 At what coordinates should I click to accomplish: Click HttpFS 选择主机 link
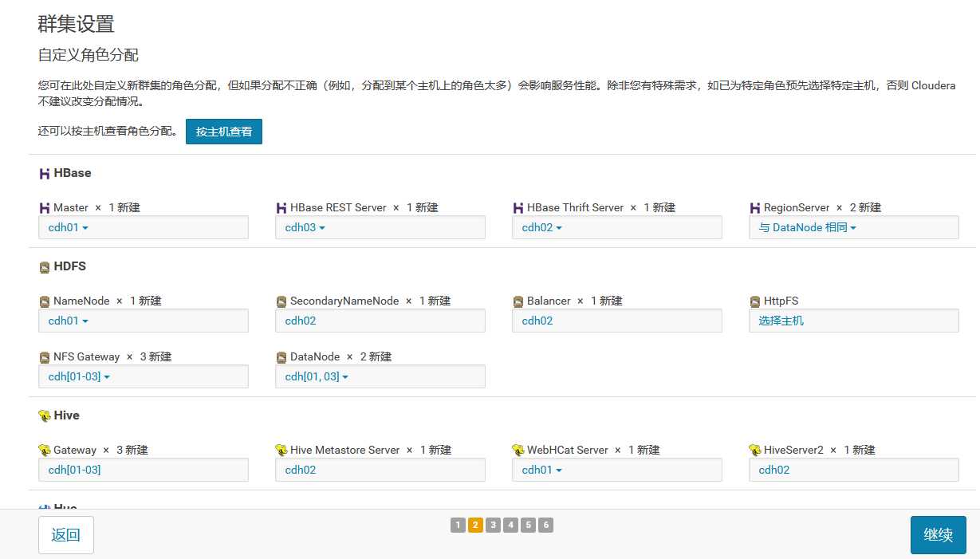click(781, 321)
